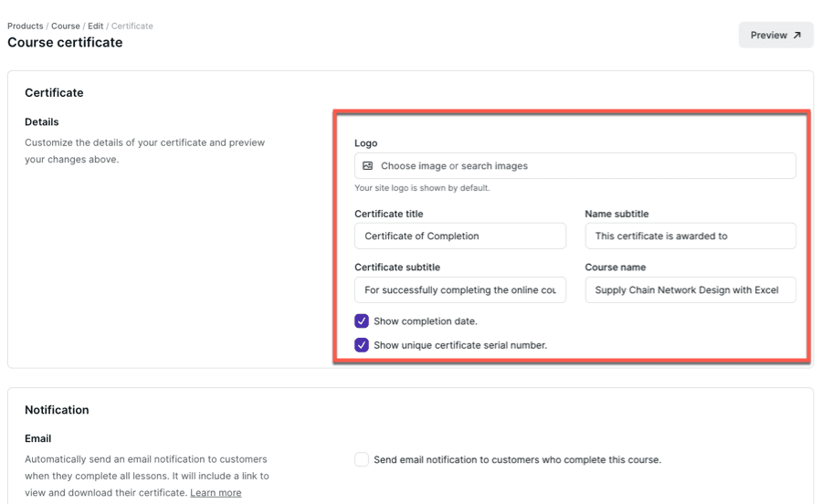This screenshot has width=822, height=504.
Task: Click the Preview button arrow icon
Action: [x=796, y=36]
